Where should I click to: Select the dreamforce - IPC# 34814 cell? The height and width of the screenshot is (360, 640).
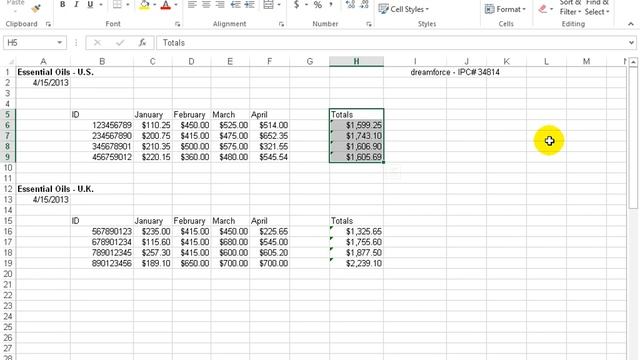coord(455,72)
